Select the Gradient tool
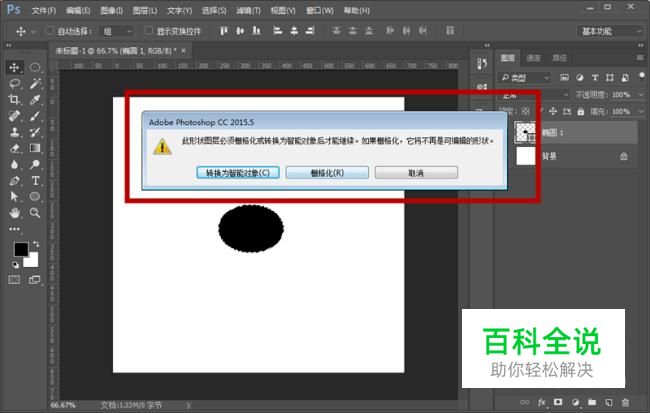Image resolution: width=650 pixels, height=413 pixels. pyautogui.click(x=35, y=148)
